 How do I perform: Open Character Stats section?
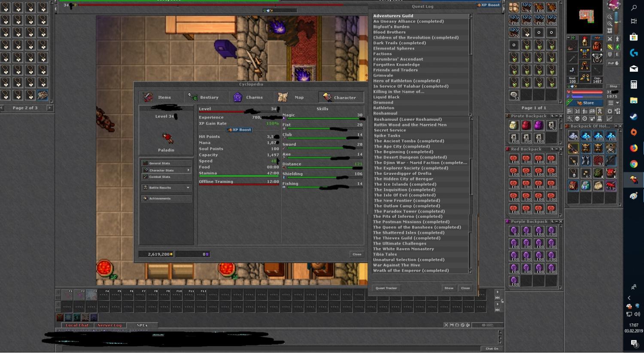tap(166, 170)
